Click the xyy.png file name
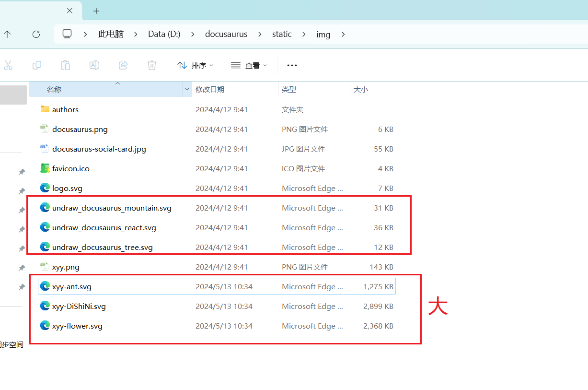The height and width of the screenshot is (390, 588). (x=66, y=267)
